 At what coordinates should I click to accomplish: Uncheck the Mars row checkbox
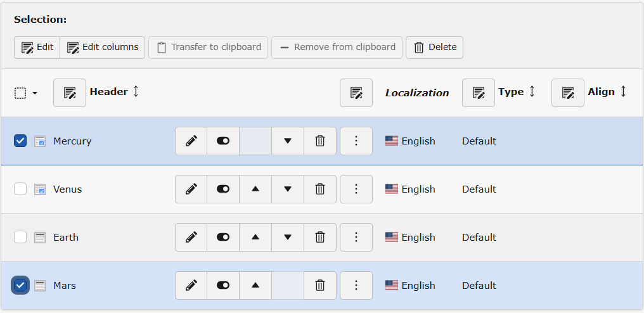tap(20, 285)
